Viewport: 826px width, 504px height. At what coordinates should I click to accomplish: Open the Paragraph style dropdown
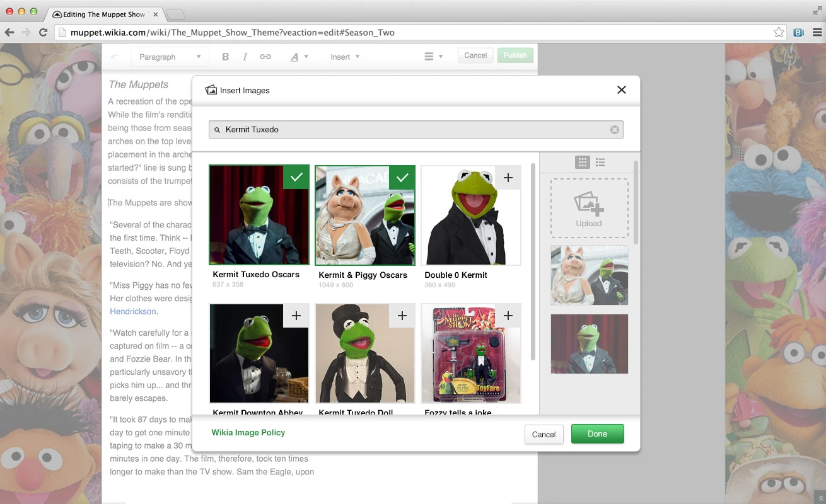[x=169, y=57]
